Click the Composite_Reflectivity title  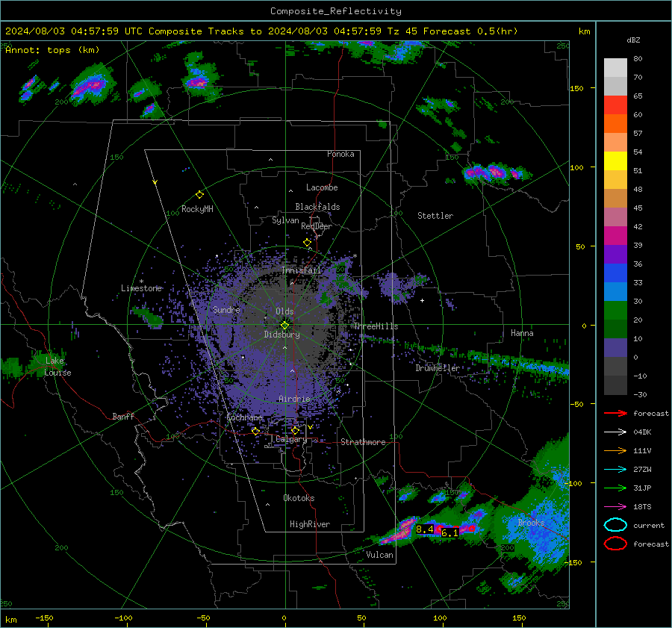tap(336, 11)
